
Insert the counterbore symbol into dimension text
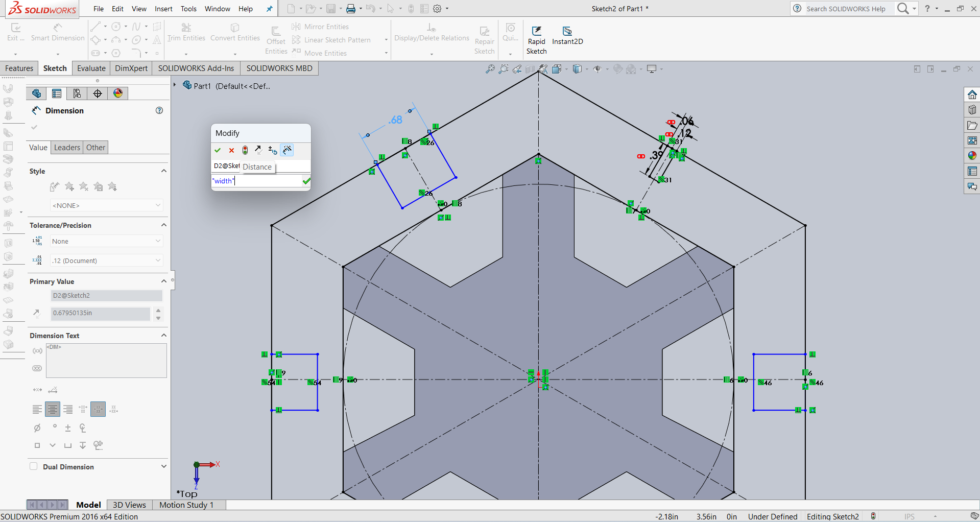(67, 445)
